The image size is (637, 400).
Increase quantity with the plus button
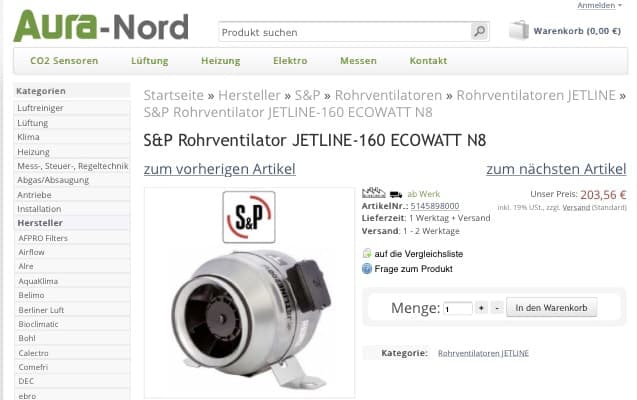pos(481,308)
